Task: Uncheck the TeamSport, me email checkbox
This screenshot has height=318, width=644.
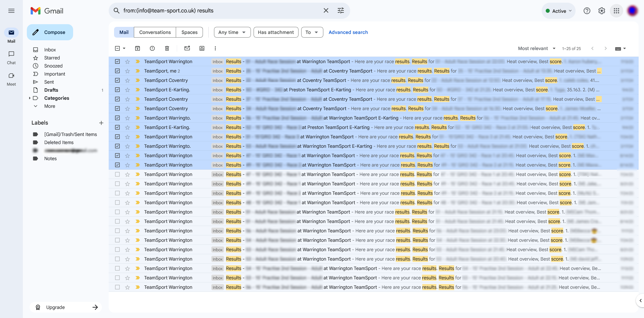Action: [117, 71]
